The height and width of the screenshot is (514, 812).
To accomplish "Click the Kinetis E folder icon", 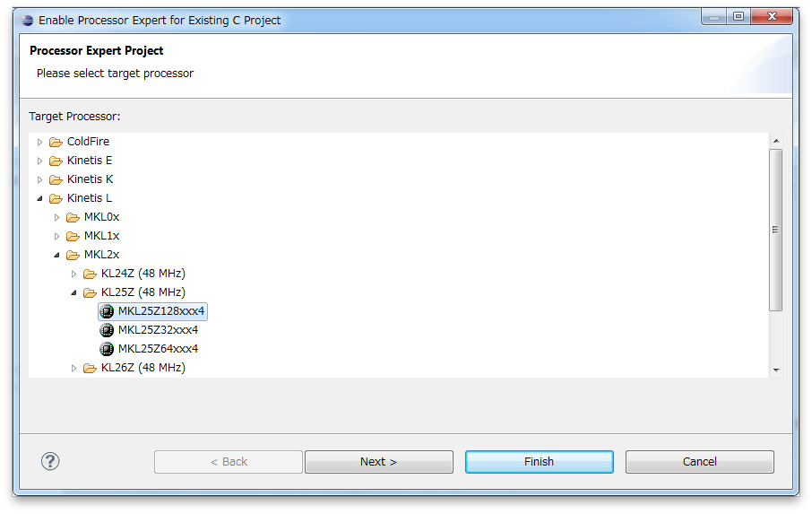I will pyautogui.click(x=56, y=161).
